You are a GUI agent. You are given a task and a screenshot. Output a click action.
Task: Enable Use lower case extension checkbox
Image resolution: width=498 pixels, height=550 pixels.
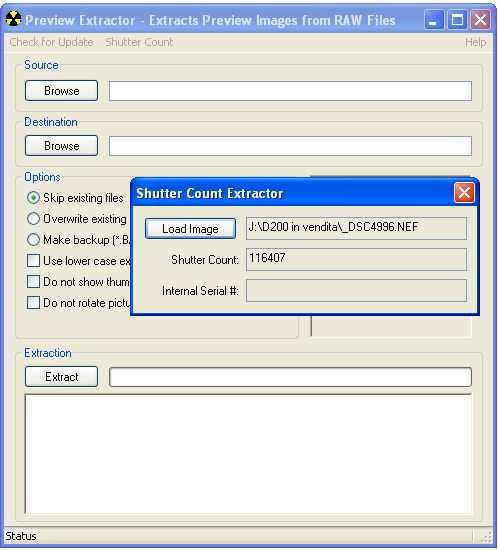pos(33,261)
